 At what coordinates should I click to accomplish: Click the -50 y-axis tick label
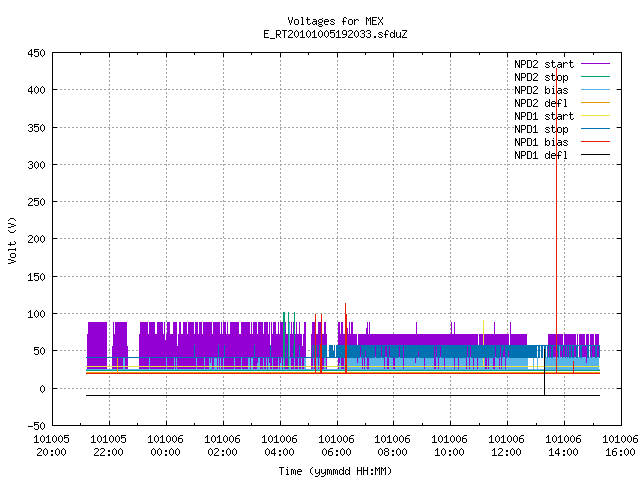pyautogui.click(x=36, y=426)
